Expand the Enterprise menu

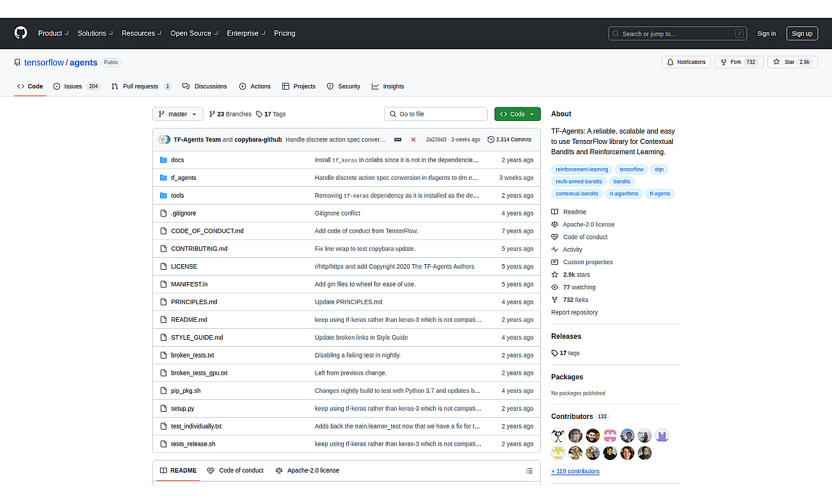click(x=246, y=33)
